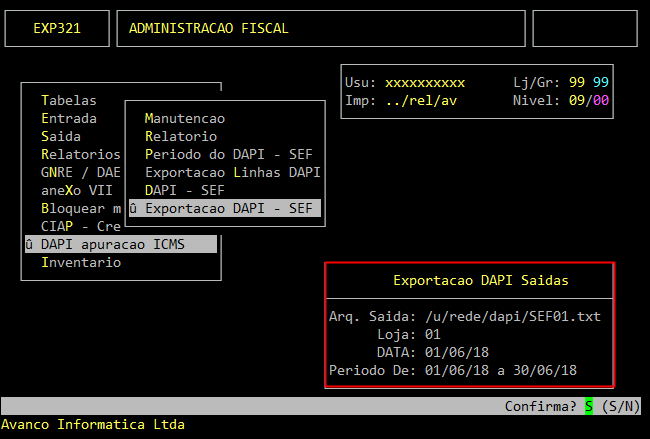Open the Entrada menu entry

(x=69, y=118)
